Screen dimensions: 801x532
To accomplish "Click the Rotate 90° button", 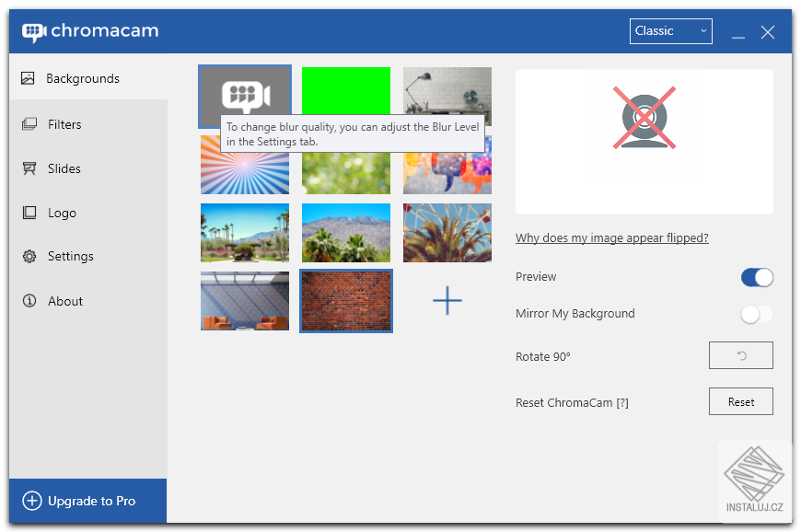I will pyautogui.click(x=741, y=355).
